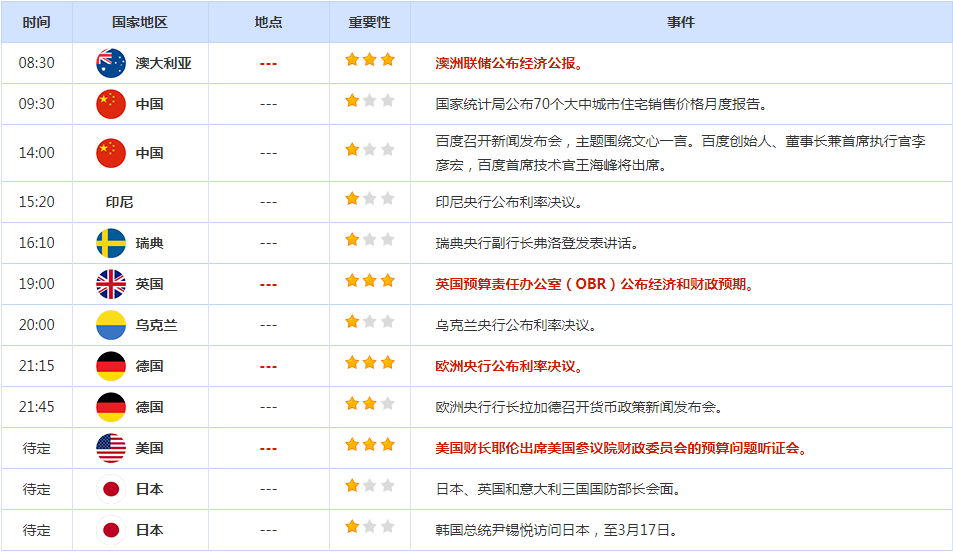Viewport: 953px width, 555px height.
Task: Open the 英国预算责任办公室（OBR）event
Action: 595,284
